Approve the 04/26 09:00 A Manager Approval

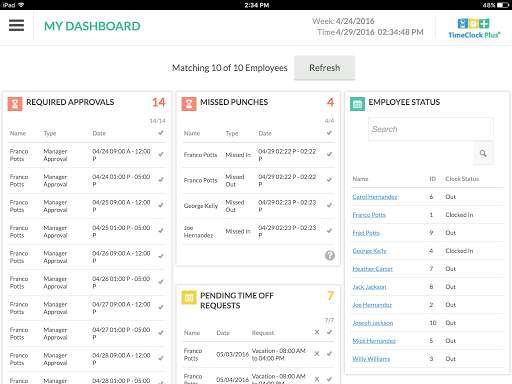point(161,256)
